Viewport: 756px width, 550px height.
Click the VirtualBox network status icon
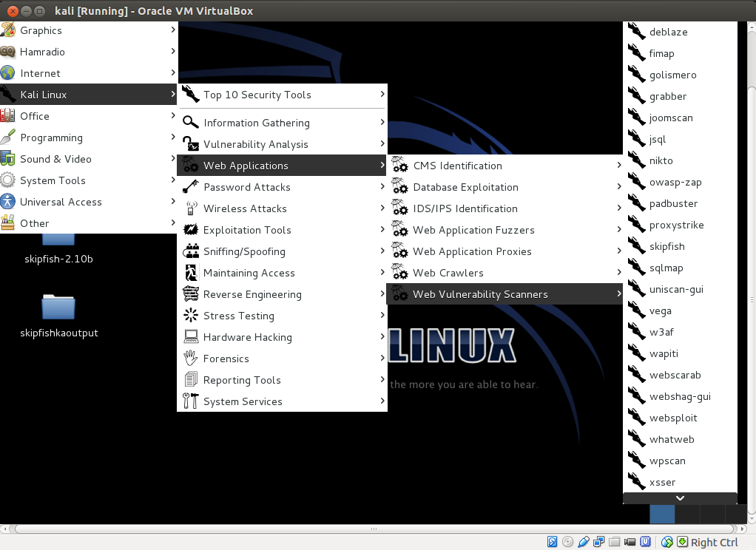[x=599, y=542]
